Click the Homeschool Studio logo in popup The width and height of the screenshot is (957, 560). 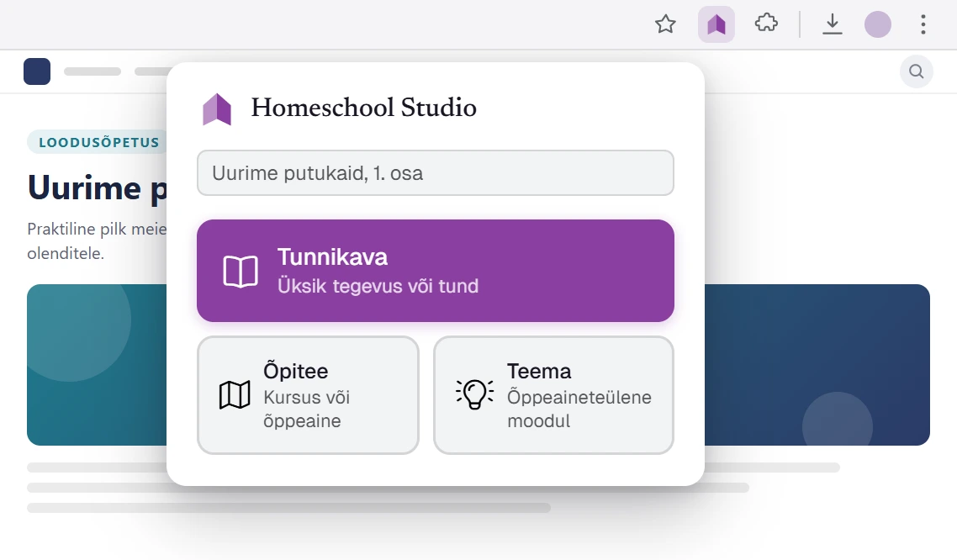click(x=217, y=108)
